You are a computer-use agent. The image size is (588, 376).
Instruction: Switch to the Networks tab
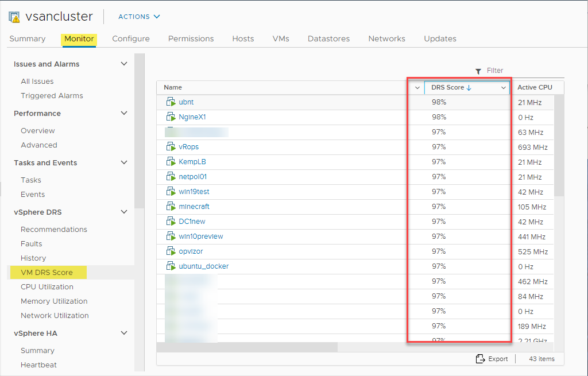(x=386, y=38)
